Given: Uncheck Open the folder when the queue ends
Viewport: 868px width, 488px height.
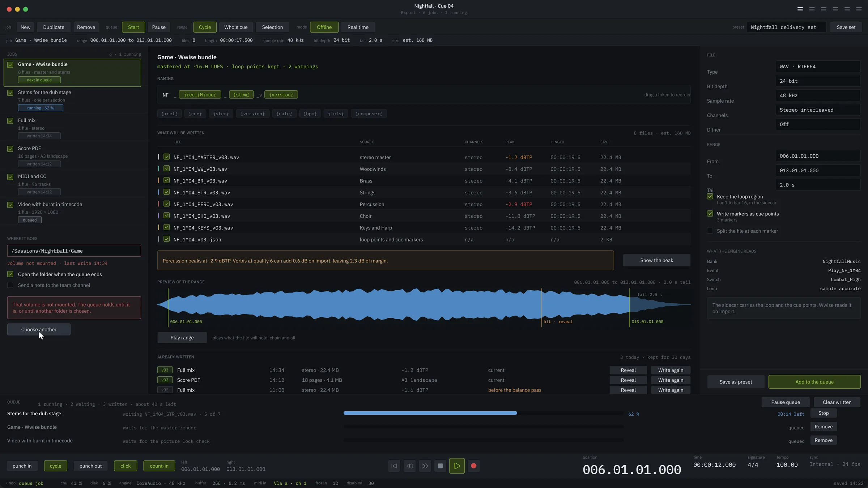Looking at the screenshot, I should 10,274.
